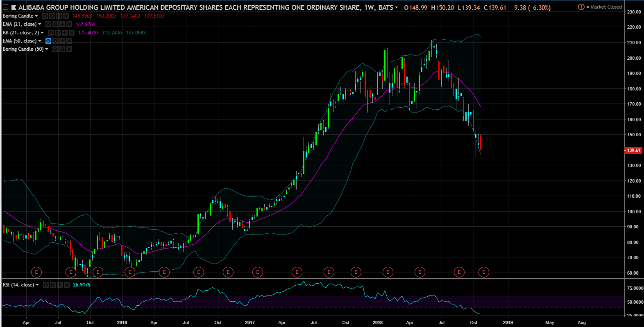Expand the EMA (50, close) dropdown arrow
Screen dimensions: 644x327
40,41
